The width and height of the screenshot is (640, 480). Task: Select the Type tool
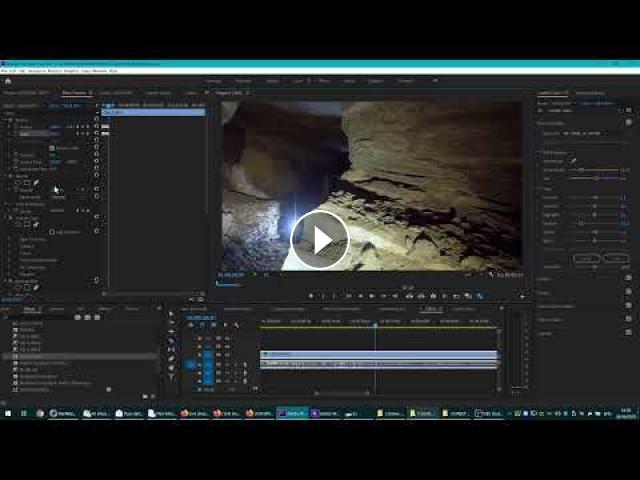171,377
